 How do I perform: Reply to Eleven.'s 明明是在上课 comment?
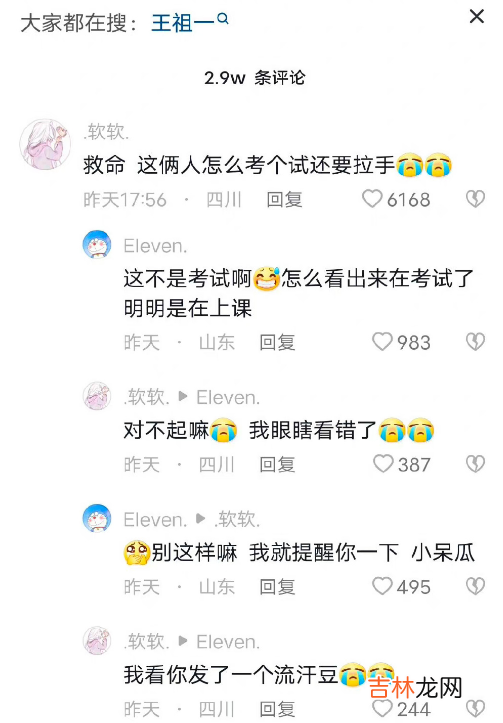277,343
